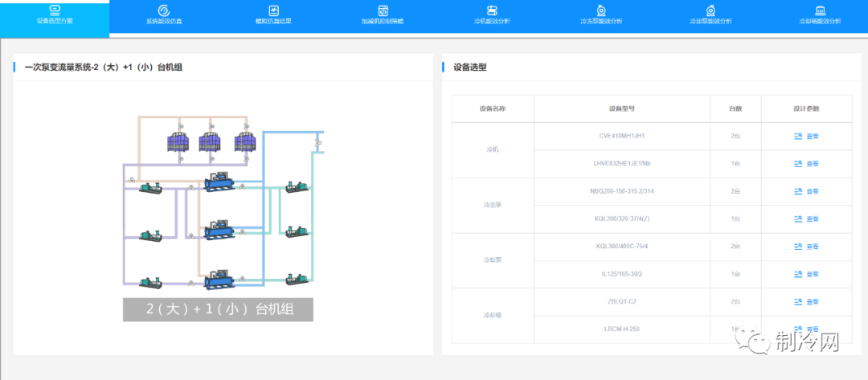868x380 pixels.
Task: Click the 设备名称 column header
Action: pos(493,108)
